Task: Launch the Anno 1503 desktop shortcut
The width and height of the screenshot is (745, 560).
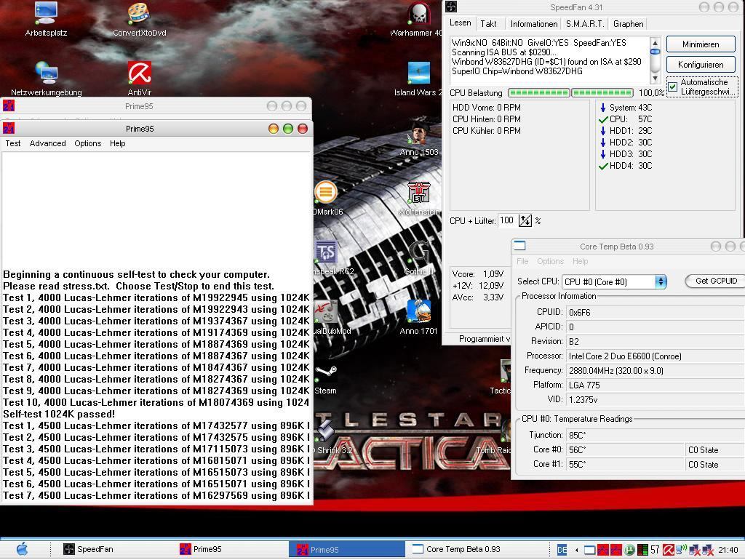Action: (x=418, y=139)
